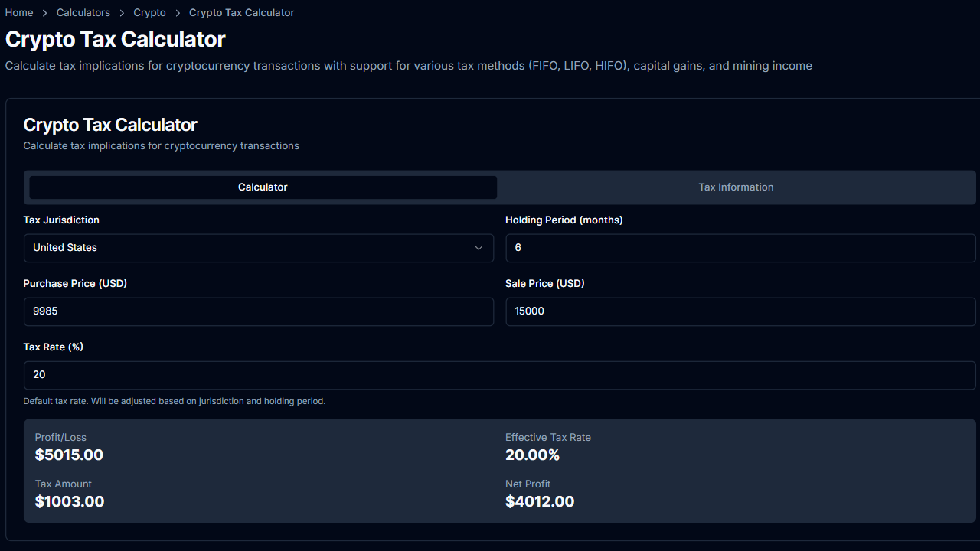Viewport: 980px width, 551px height.
Task: Select the Tax Amount figure
Action: pyautogui.click(x=70, y=500)
